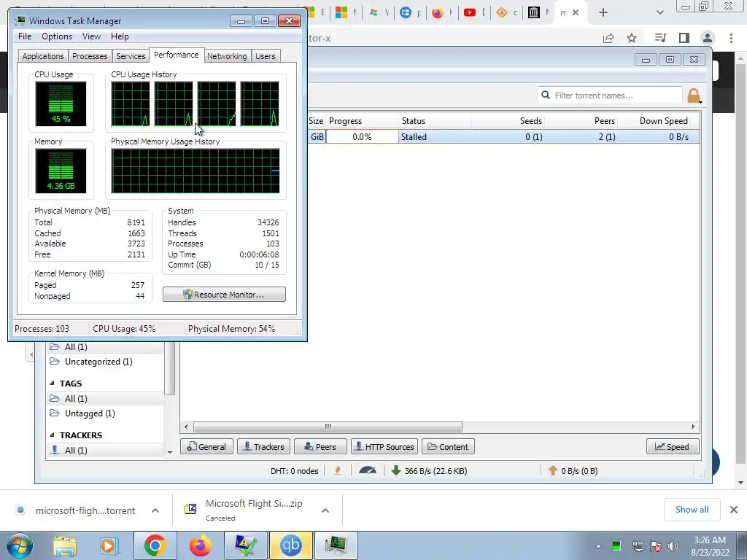
Task: Click the Memory 4.36 GB meter
Action: point(61,171)
